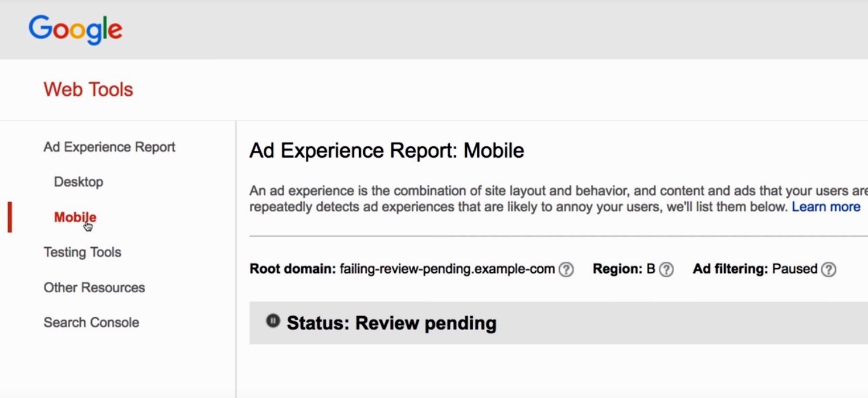The image size is (868, 398).
Task: Click the Google logo
Action: (x=75, y=29)
